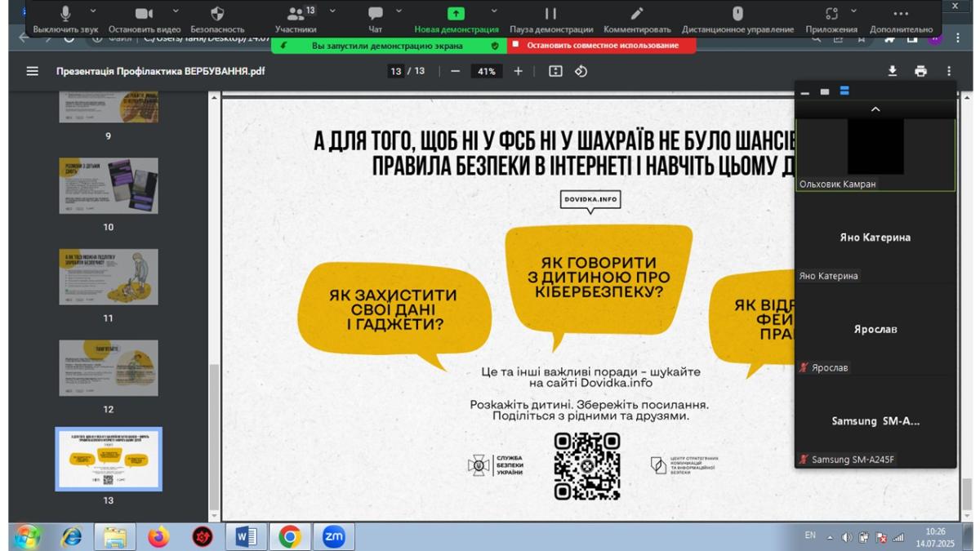The height and width of the screenshot is (551, 980).
Task: Open the Zoom More options menu
Action: tap(900, 14)
